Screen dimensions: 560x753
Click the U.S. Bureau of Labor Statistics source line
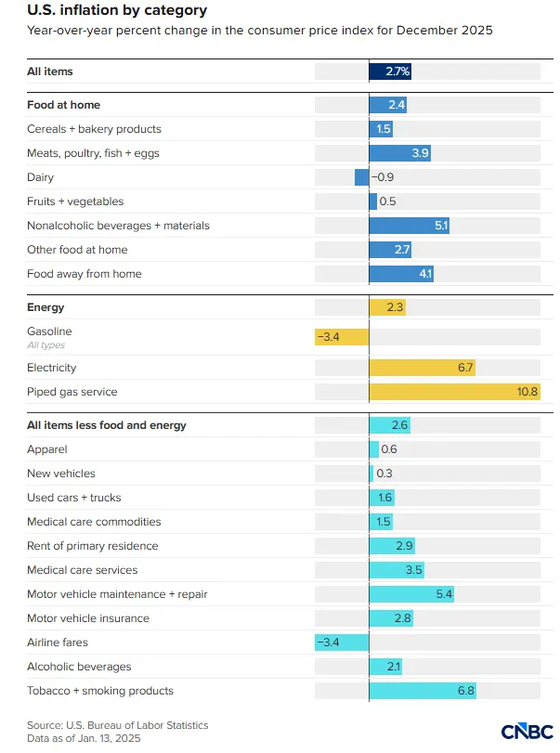(x=118, y=725)
